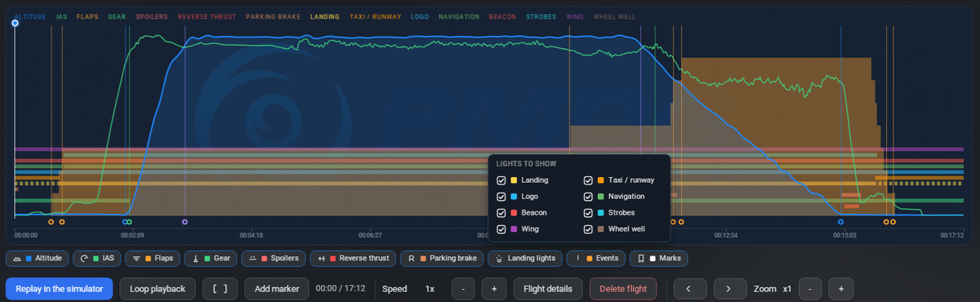Image resolution: width=980 pixels, height=302 pixels.
Task: Uncheck the Strobes light checkbox
Action: 589,212
